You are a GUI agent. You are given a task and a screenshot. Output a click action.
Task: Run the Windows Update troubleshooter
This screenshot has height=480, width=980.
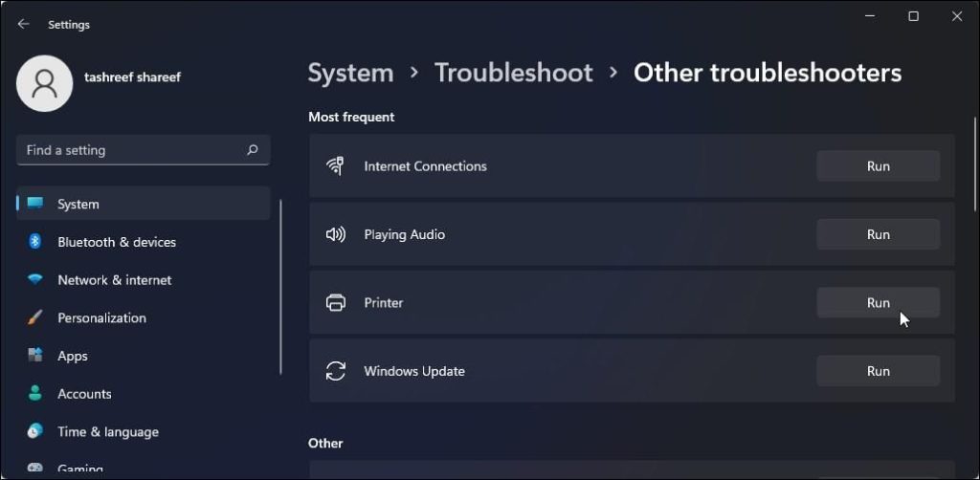pyautogui.click(x=879, y=371)
